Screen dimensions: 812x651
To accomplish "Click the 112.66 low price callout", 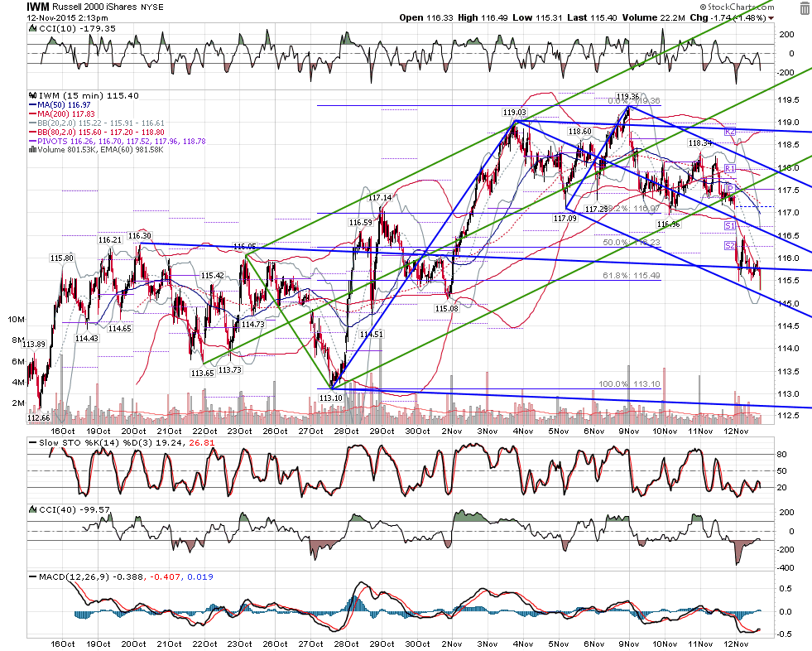I will [39, 417].
